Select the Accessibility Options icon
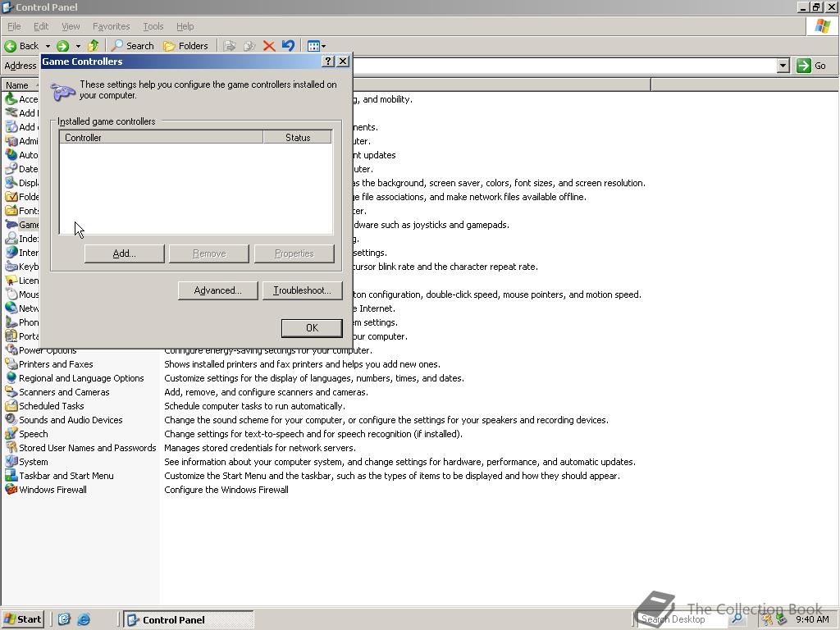This screenshot has width=840, height=630. click(11, 99)
